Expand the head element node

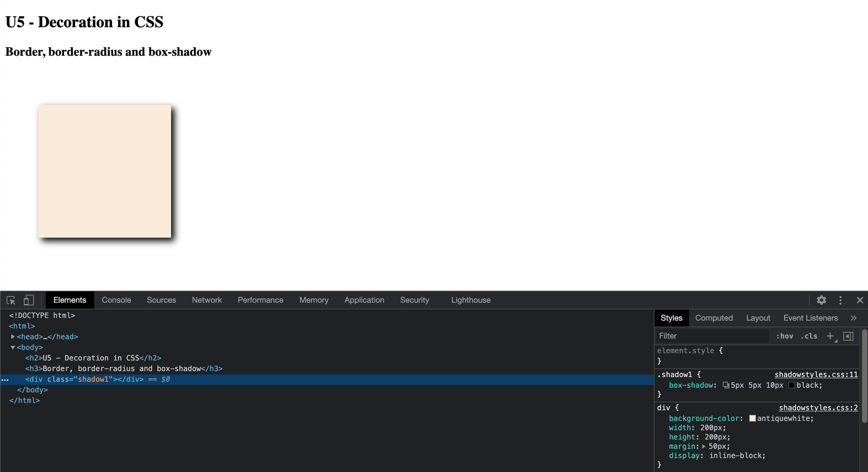(x=13, y=337)
